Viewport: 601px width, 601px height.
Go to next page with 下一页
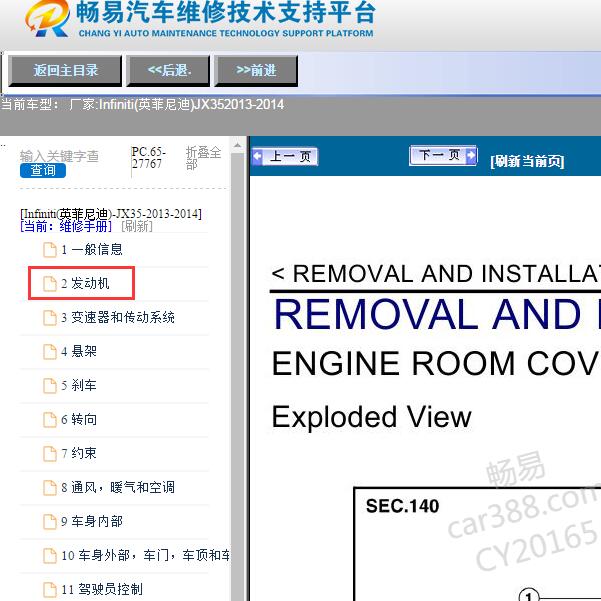(x=443, y=155)
